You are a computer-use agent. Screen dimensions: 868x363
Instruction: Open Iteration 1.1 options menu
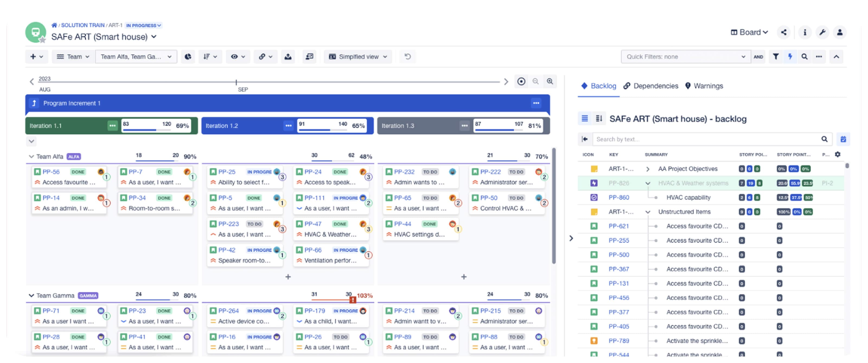(x=112, y=125)
